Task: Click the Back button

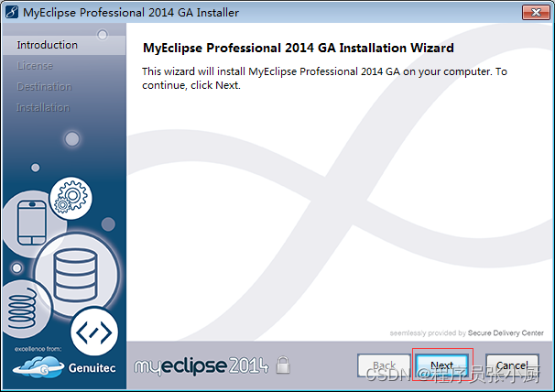Action: (x=384, y=365)
